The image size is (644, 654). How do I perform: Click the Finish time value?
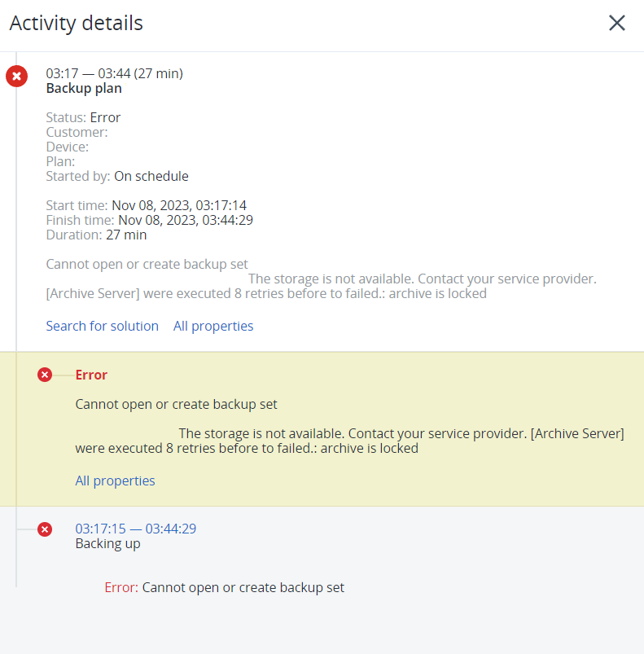point(185,220)
